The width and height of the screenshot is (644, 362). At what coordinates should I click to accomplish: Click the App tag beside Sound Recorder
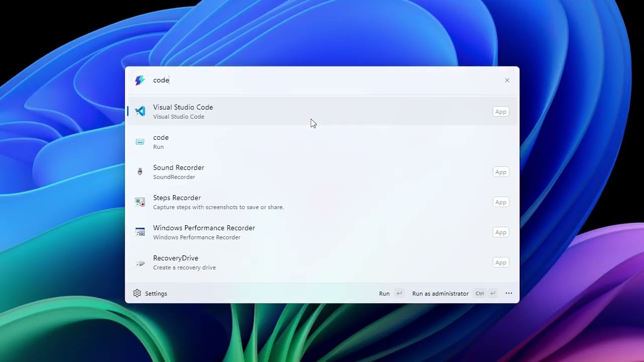[501, 172]
